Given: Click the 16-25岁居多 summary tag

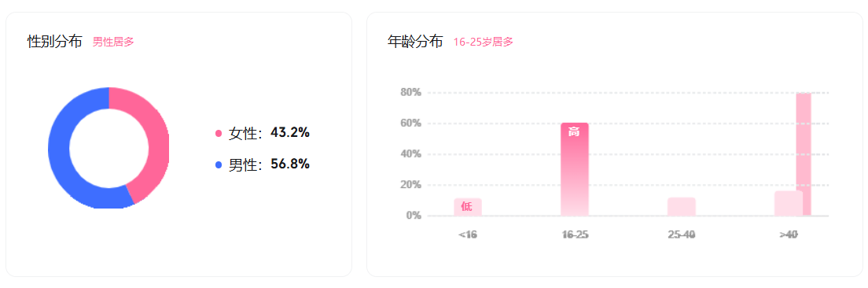Looking at the screenshot, I should click(x=484, y=42).
